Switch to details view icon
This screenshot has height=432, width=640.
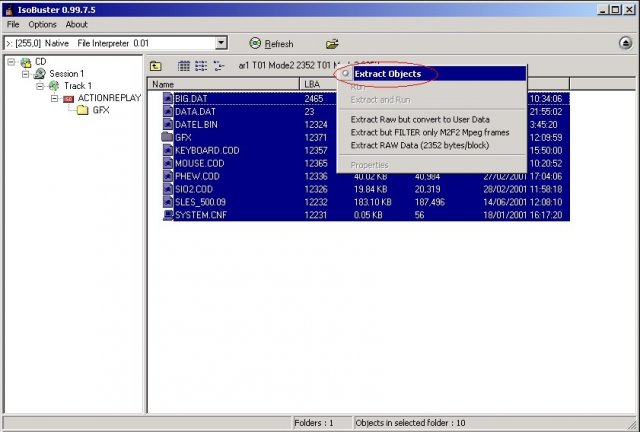click(219, 66)
